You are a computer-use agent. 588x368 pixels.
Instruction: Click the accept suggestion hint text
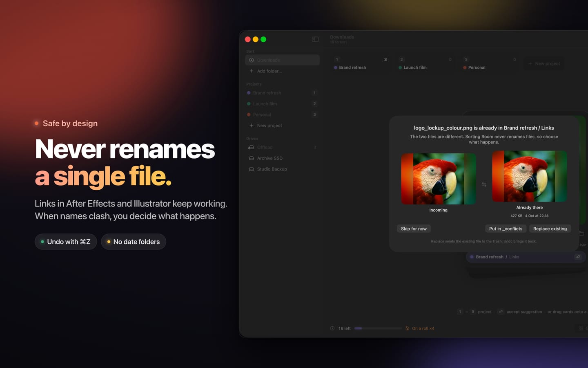tap(524, 312)
